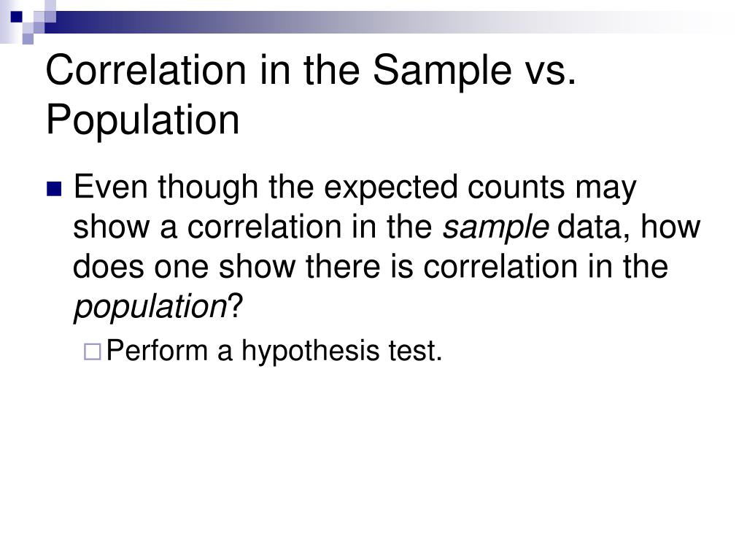Screen dimensions: 747x560
Task: Click the italic word population in the bullet
Action: tap(150, 307)
